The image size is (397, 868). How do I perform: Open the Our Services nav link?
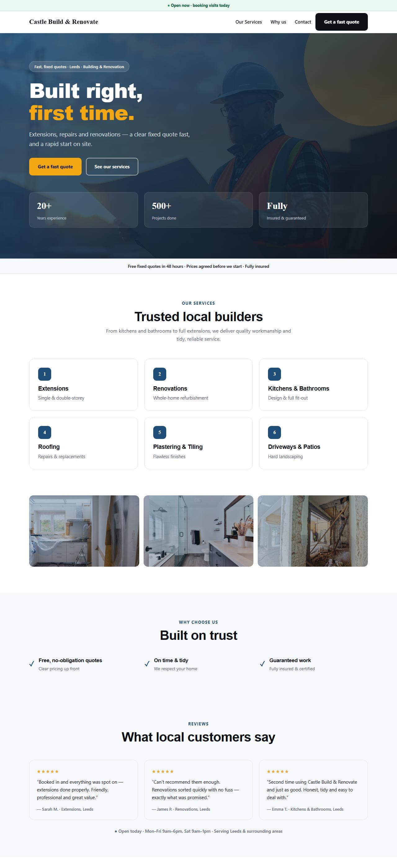coord(248,22)
